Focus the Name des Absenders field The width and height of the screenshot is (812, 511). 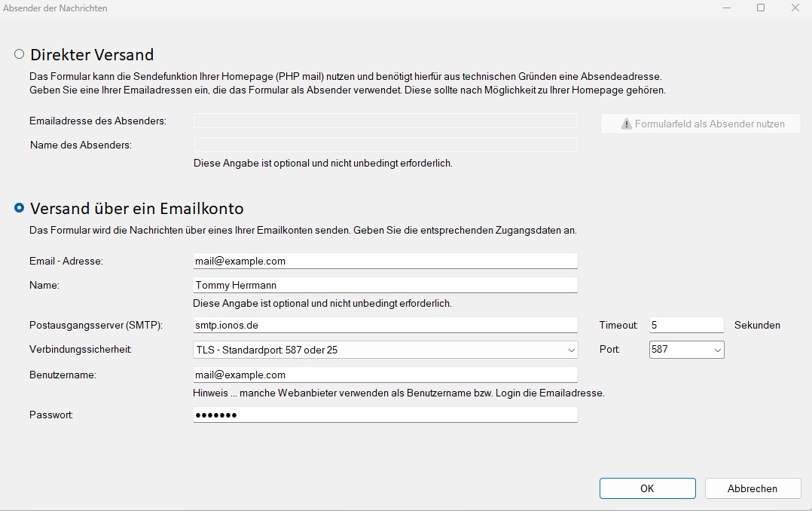pos(385,145)
